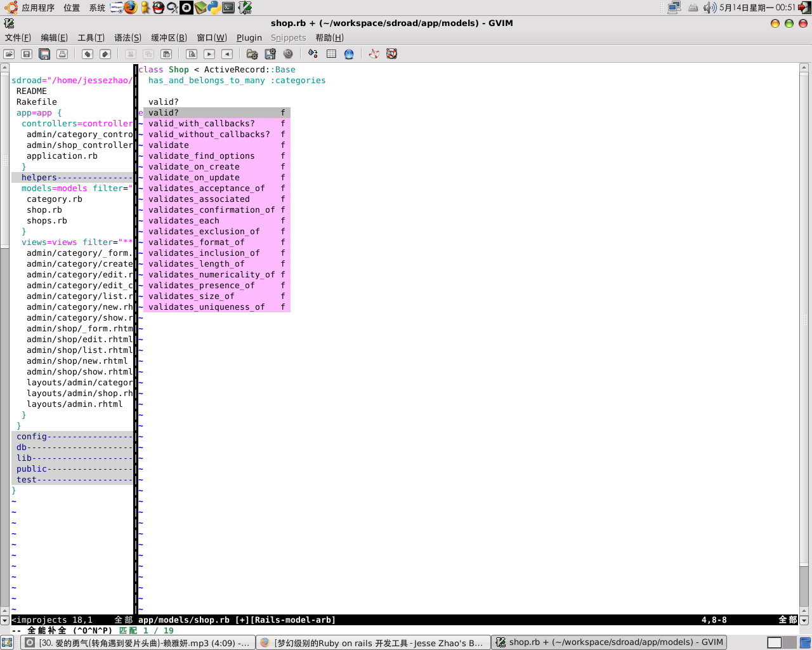Click the Run script toolbar icon
The width and height of the screenshot is (812, 650).
(x=288, y=54)
